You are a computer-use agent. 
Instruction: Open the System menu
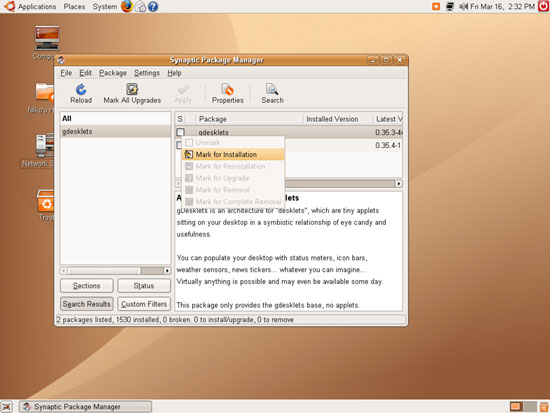pos(105,6)
